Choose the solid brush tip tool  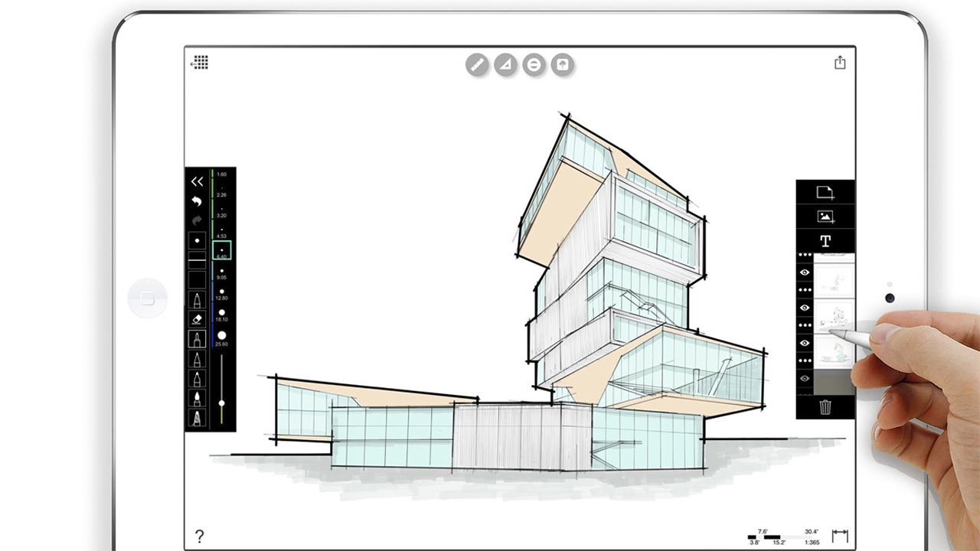197,399
